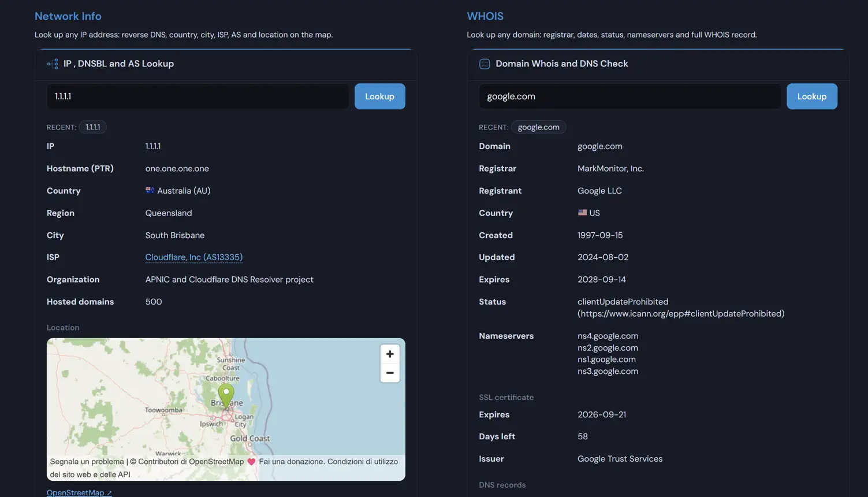Viewport: 868px width, 497px height.
Task: Focus the IP address input field
Action: click(198, 97)
